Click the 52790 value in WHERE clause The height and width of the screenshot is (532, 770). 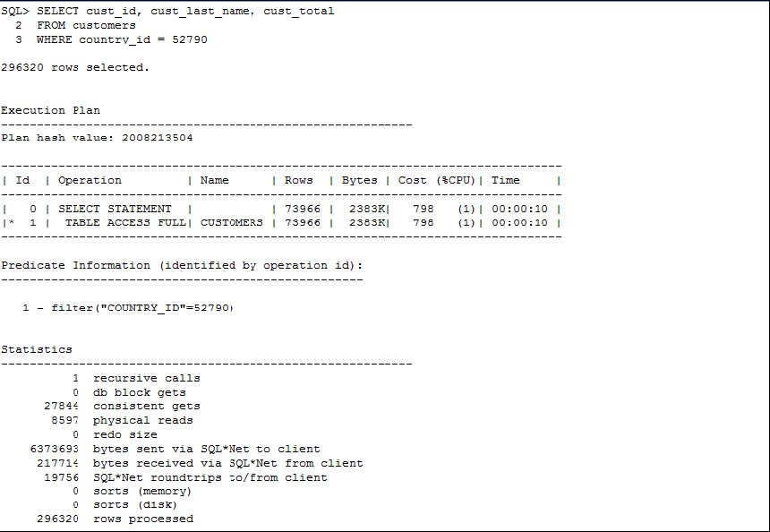coord(190,39)
